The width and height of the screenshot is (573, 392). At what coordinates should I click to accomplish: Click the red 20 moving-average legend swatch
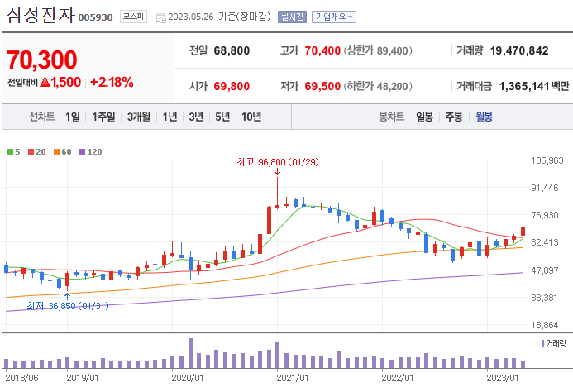pos(31,151)
